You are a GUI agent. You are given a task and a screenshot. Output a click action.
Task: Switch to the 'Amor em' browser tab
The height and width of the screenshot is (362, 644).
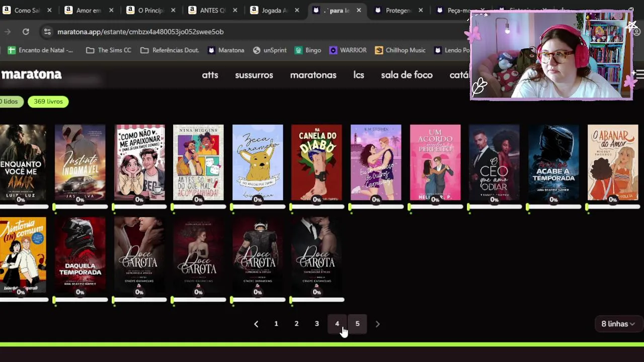click(x=89, y=10)
